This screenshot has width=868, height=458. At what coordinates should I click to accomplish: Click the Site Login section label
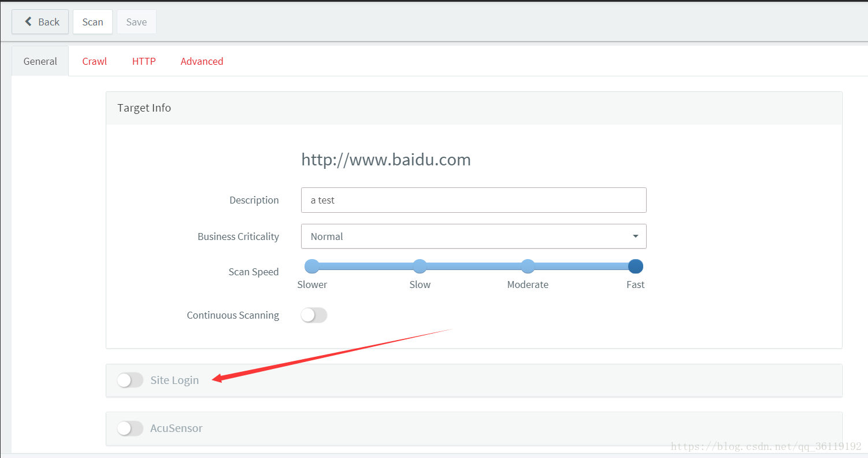point(175,380)
